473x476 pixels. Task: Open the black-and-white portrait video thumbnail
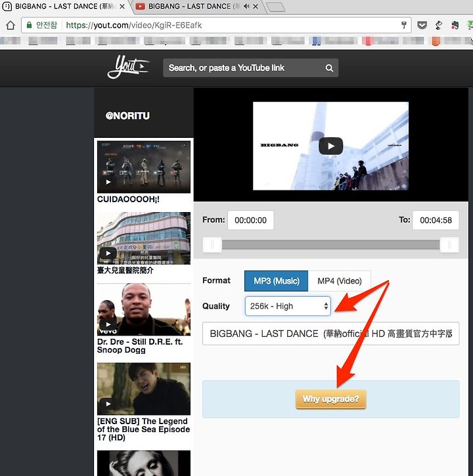coord(144,464)
